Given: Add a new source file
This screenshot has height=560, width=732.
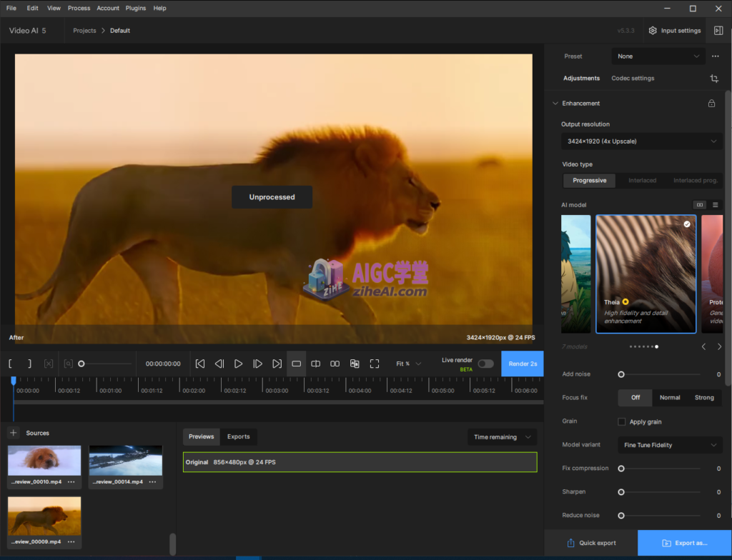Looking at the screenshot, I should [x=14, y=433].
